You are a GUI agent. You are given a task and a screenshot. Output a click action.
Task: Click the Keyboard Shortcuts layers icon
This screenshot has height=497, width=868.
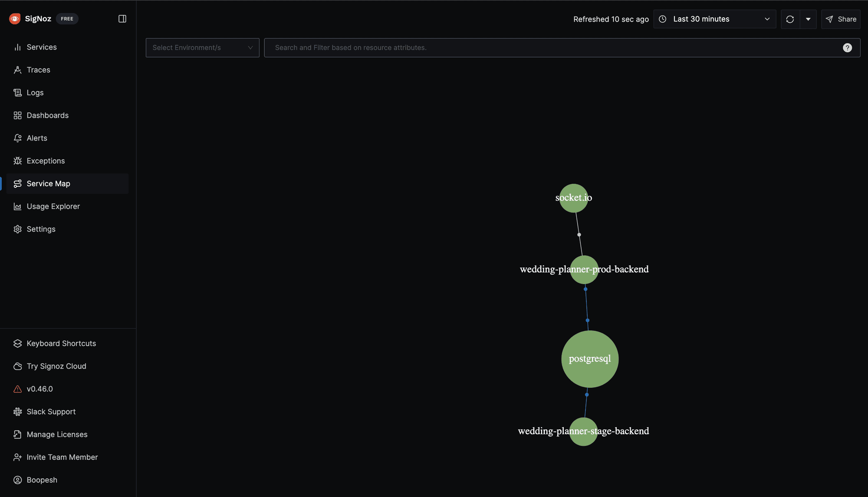(17, 343)
